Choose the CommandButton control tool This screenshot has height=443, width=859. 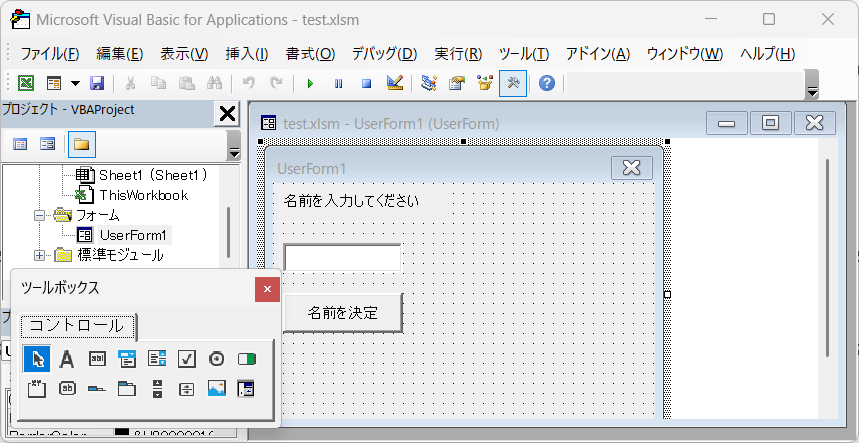pos(67,389)
